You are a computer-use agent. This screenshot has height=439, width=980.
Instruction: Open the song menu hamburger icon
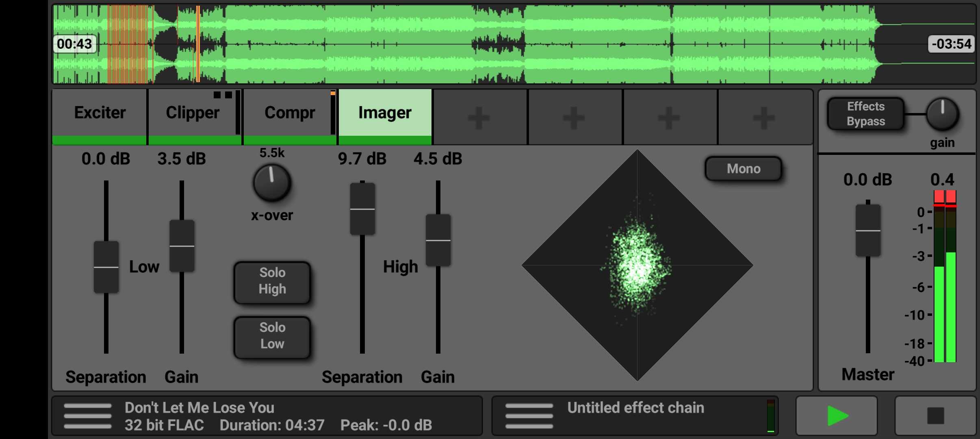click(87, 416)
